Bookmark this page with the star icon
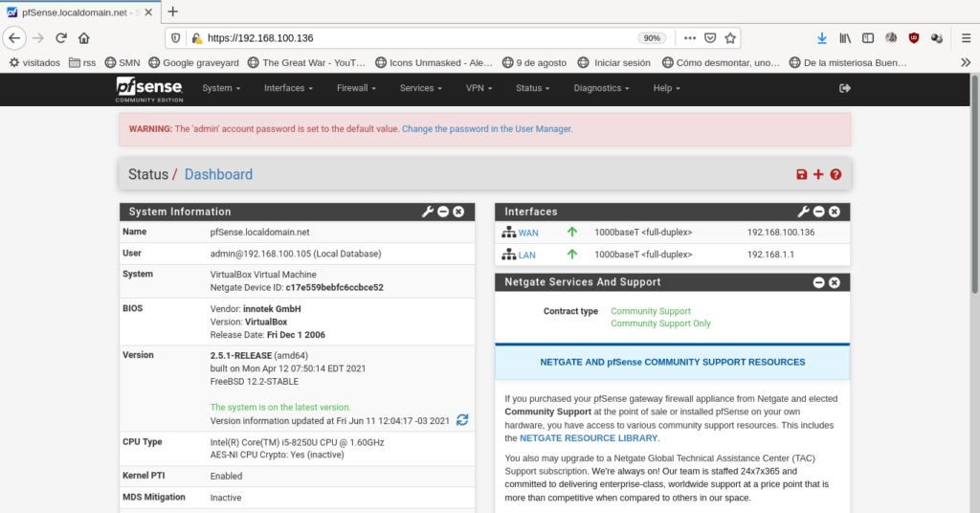 coord(730,38)
